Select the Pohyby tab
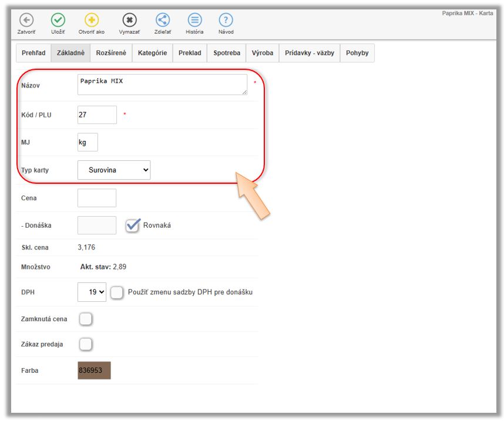 tap(357, 53)
